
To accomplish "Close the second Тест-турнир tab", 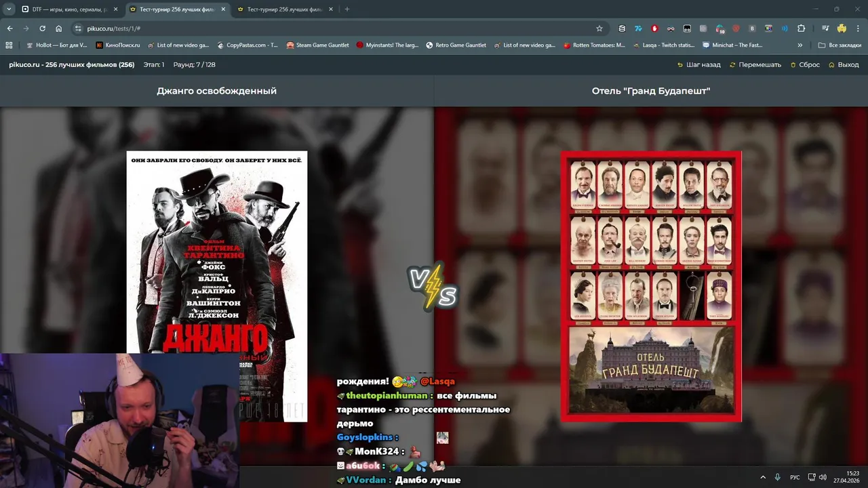I will coord(331,9).
